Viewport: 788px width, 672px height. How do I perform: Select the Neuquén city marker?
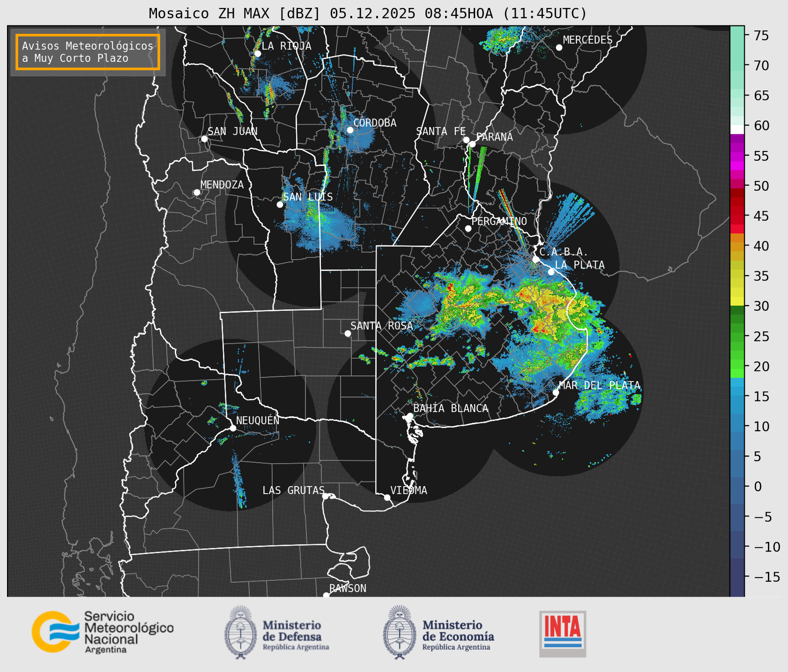233,428
